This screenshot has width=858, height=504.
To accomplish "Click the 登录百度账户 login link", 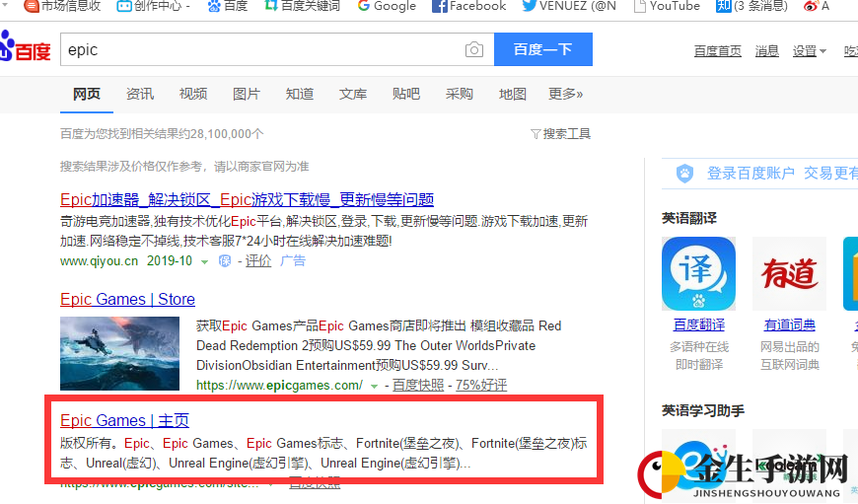I will (x=751, y=174).
